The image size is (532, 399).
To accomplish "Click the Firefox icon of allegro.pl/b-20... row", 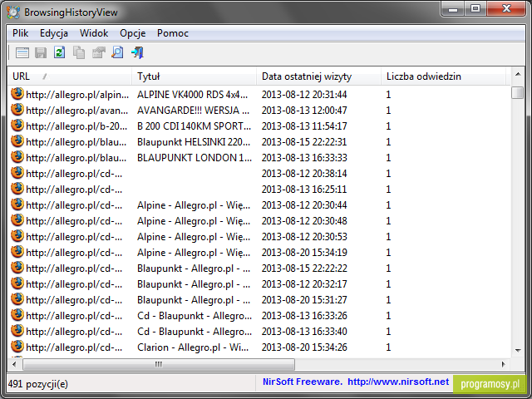I will click(17, 126).
